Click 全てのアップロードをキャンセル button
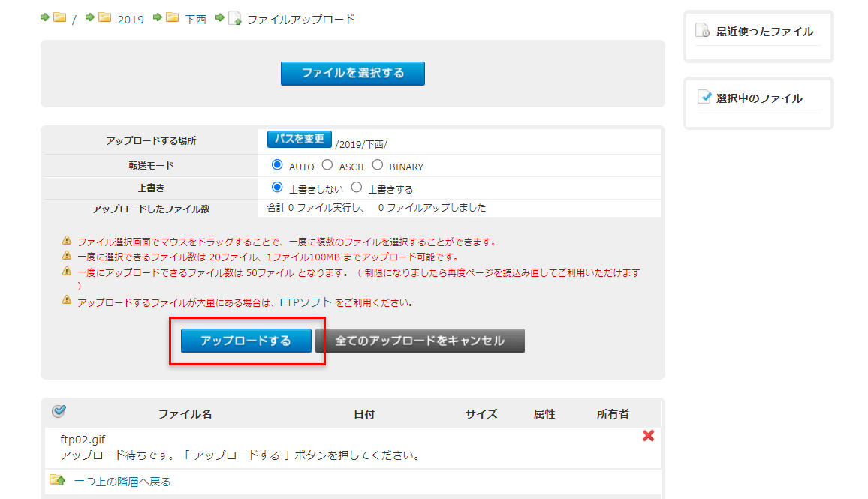This screenshot has width=868, height=499. tap(420, 341)
